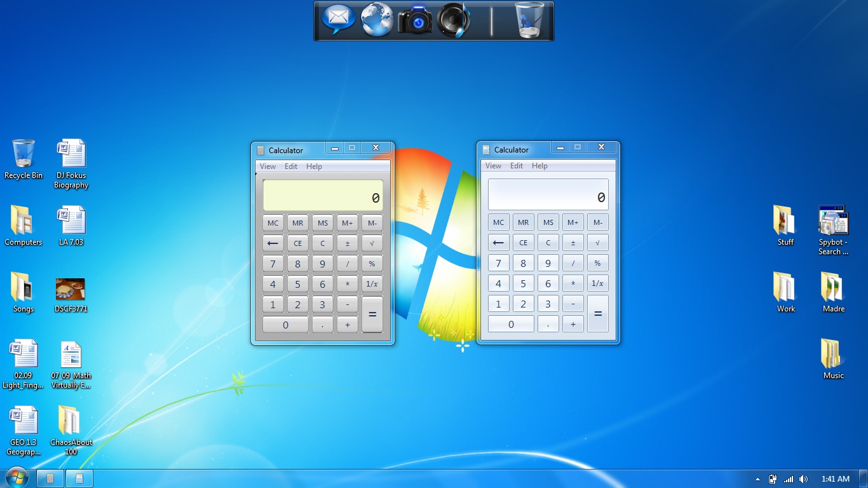Select the ChaosAbout 100 folder icon

[71, 431]
